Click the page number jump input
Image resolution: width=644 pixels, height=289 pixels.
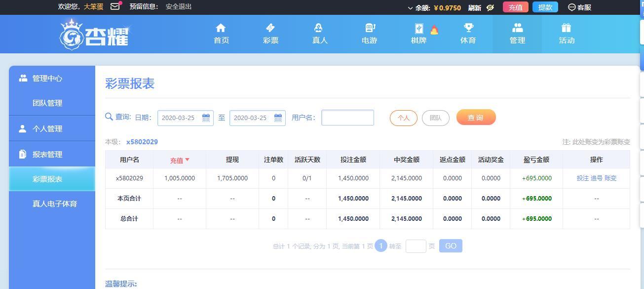click(416, 246)
